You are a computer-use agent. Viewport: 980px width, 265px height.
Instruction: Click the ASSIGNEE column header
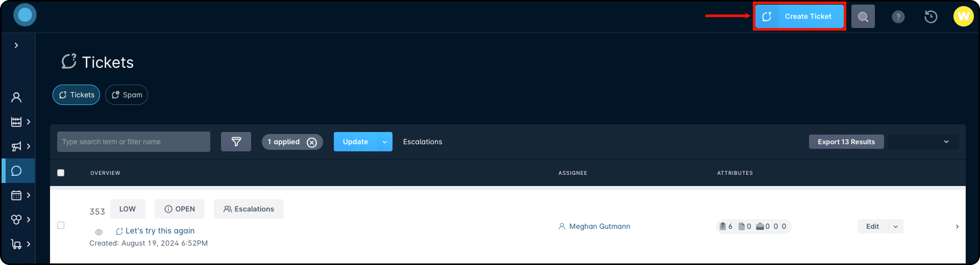point(573,173)
